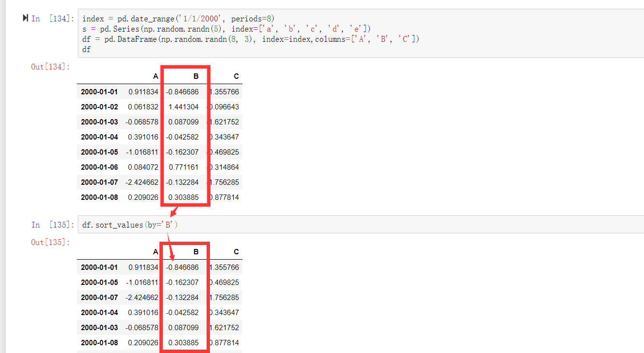Click value -0.846686 in sorted table
The image size is (644, 353).
(x=182, y=267)
